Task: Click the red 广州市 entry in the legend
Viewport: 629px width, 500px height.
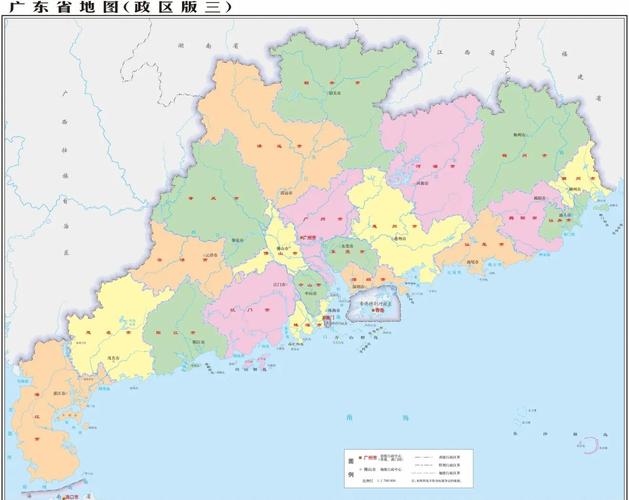Action: tap(369, 457)
